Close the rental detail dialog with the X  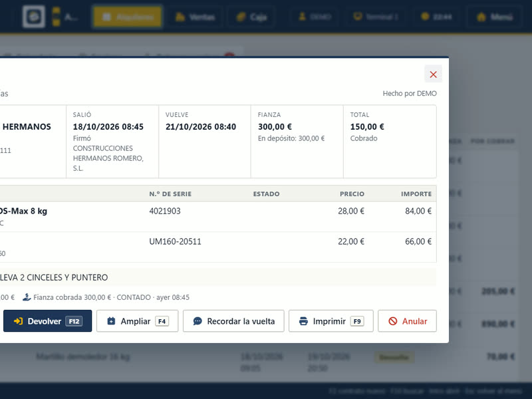pos(433,74)
